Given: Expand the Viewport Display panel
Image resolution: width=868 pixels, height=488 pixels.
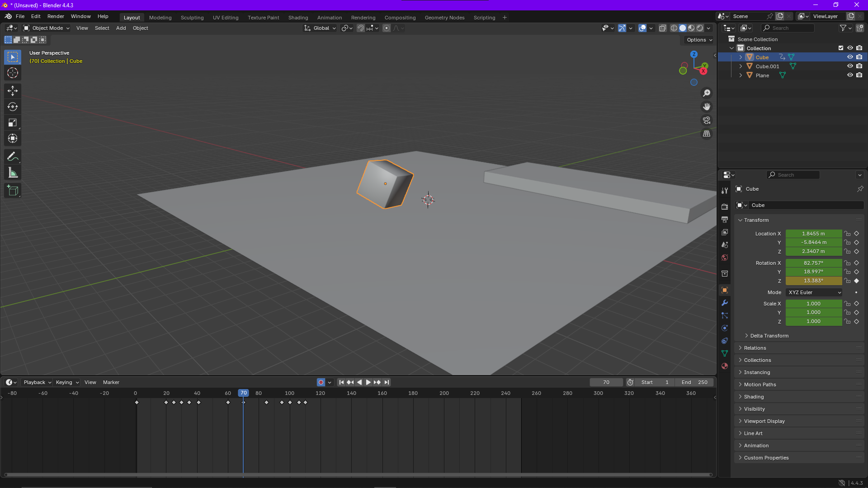Looking at the screenshot, I should (764, 421).
